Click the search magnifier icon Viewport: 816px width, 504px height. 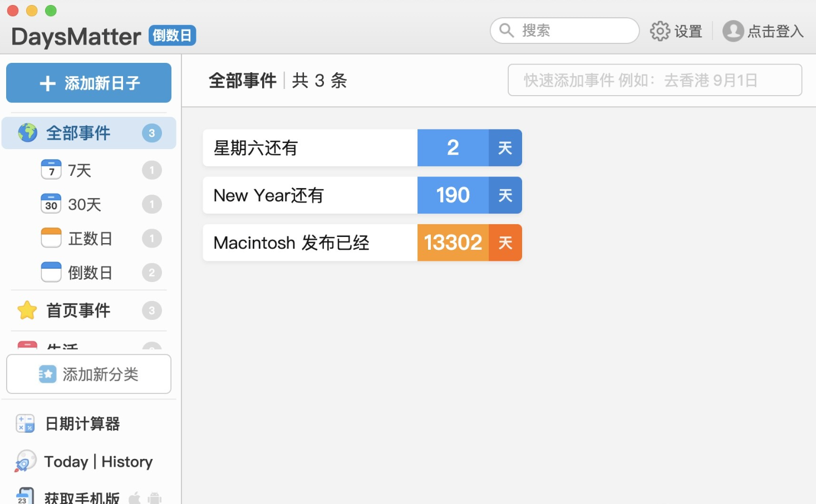tap(507, 30)
